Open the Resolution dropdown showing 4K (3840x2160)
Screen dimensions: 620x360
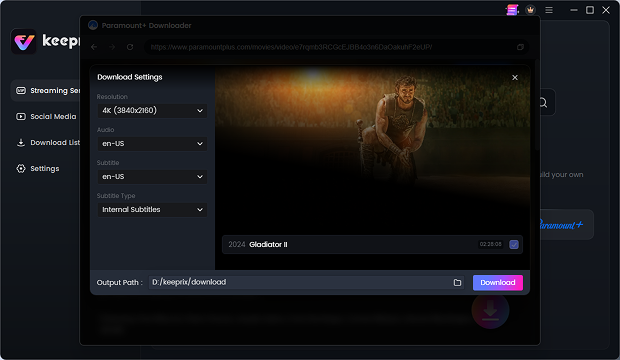(x=152, y=111)
